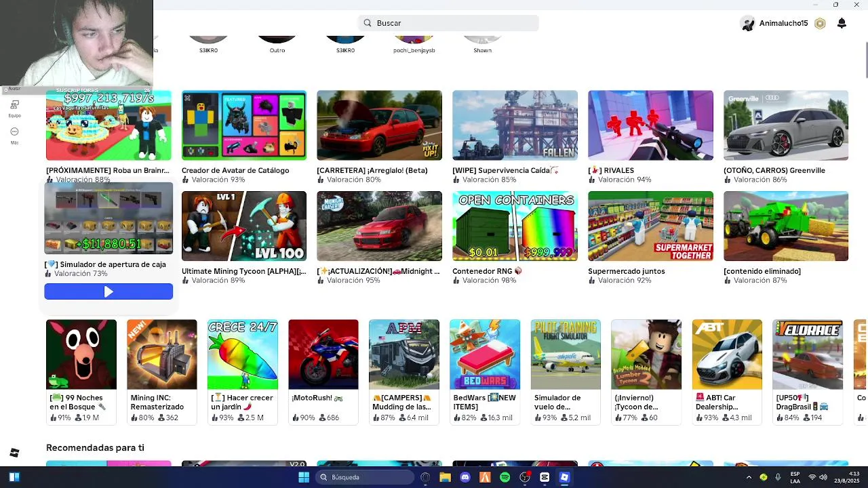Open Roba un Brainrot game thumbnail
The height and width of the screenshot is (488, 868).
tap(108, 125)
